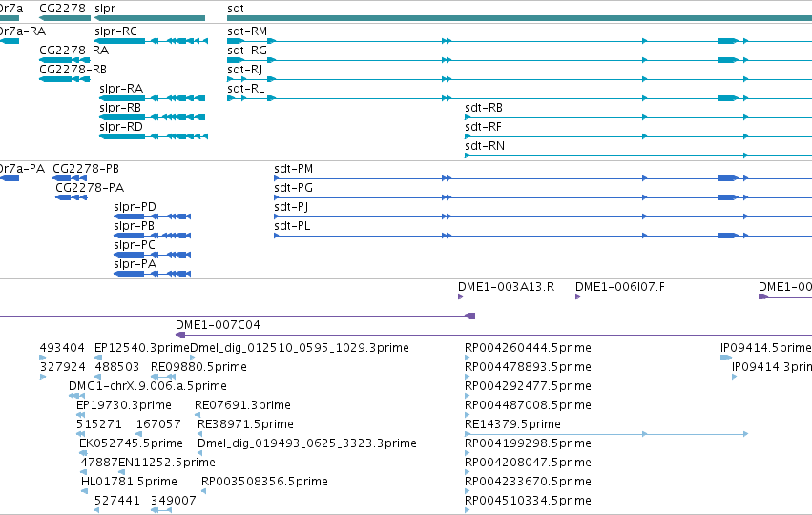This screenshot has height=515, width=812.
Task: Select RE38971.5prime
Action: click(x=245, y=425)
